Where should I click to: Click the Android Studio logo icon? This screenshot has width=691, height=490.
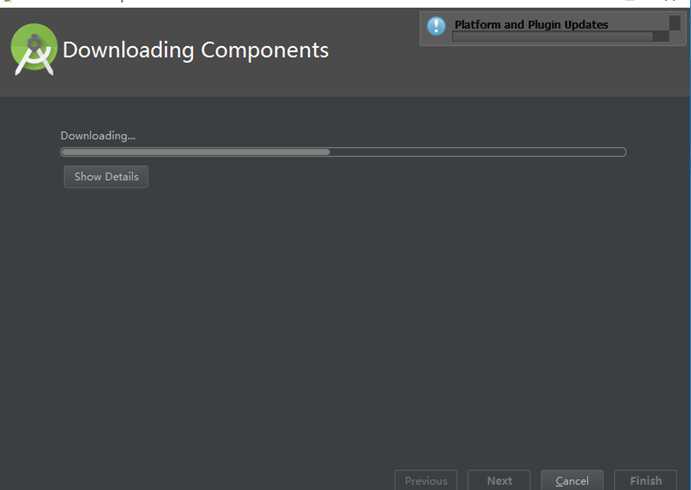[x=34, y=50]
